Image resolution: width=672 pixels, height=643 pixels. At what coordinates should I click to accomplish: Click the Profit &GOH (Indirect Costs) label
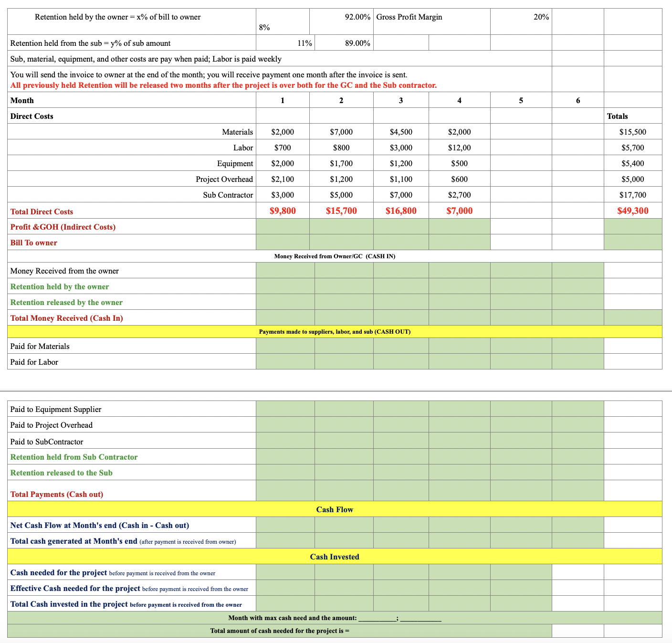tap(63, 227)
